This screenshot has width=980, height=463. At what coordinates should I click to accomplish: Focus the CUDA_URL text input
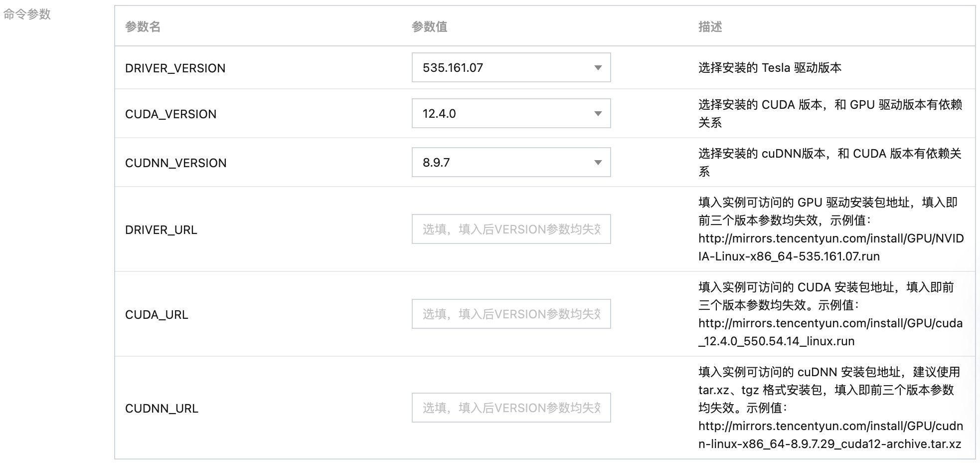tap(510, 314)
